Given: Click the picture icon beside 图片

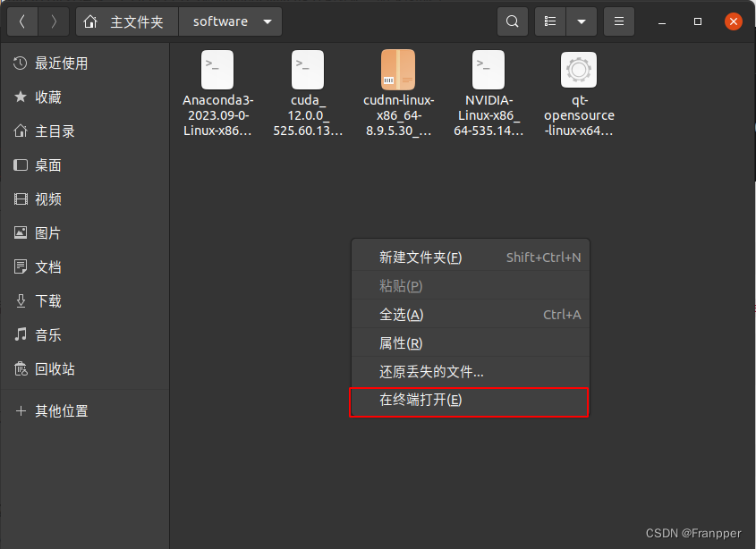Looking at the screenshot, I should click(x=21, y=232).
